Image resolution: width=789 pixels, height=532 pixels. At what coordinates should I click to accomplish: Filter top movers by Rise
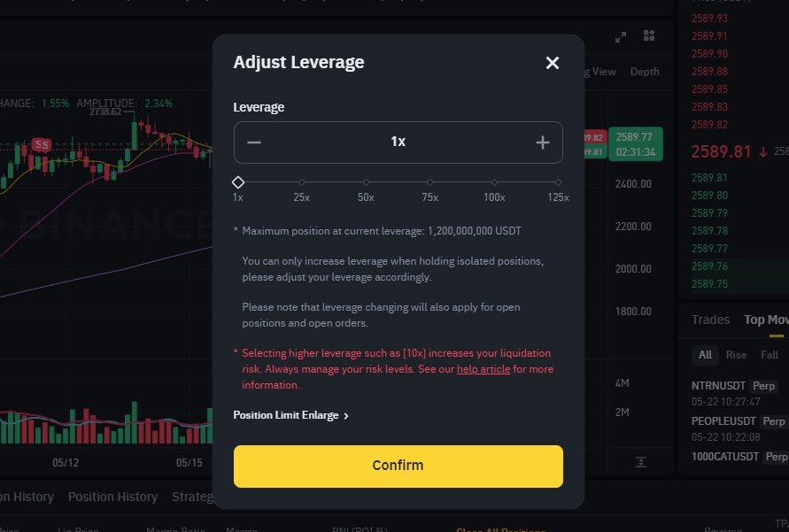click(736, 355)
